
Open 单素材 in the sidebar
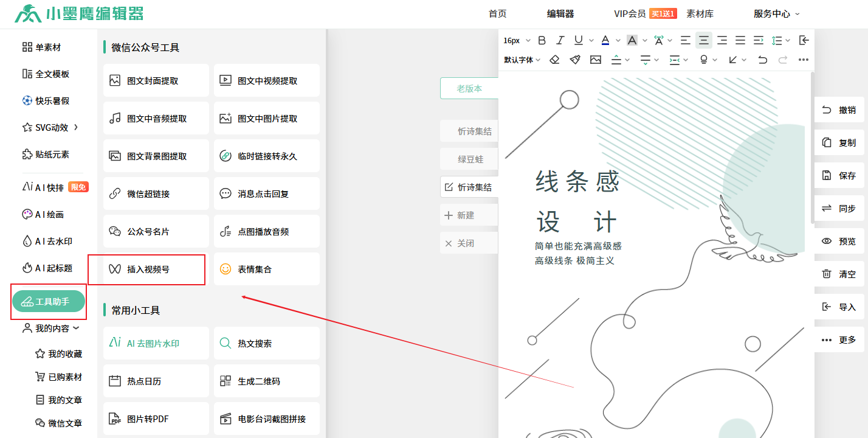[41, 47]
